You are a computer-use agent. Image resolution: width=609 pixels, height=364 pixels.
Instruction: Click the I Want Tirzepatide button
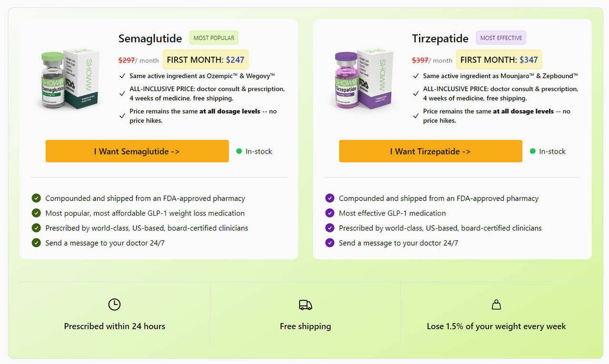coord(430,151)
